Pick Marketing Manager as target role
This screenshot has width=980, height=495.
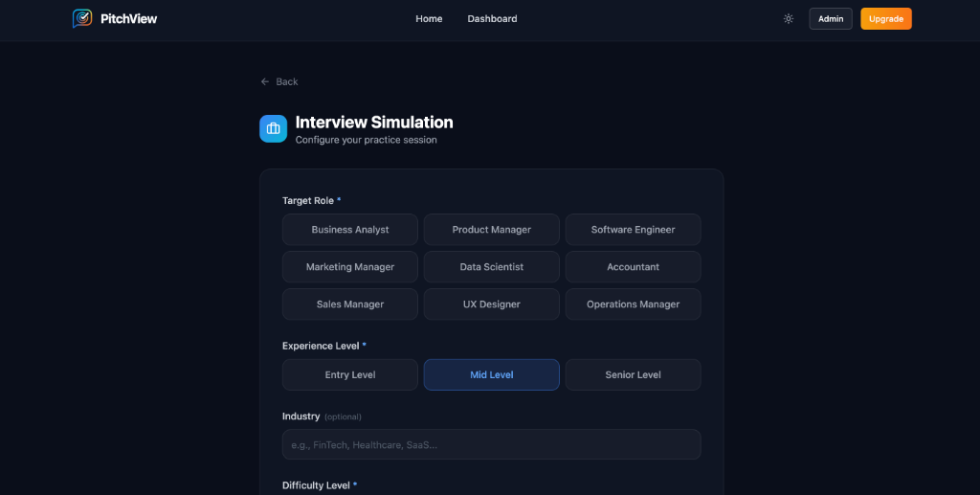click(x=350, y=267)
